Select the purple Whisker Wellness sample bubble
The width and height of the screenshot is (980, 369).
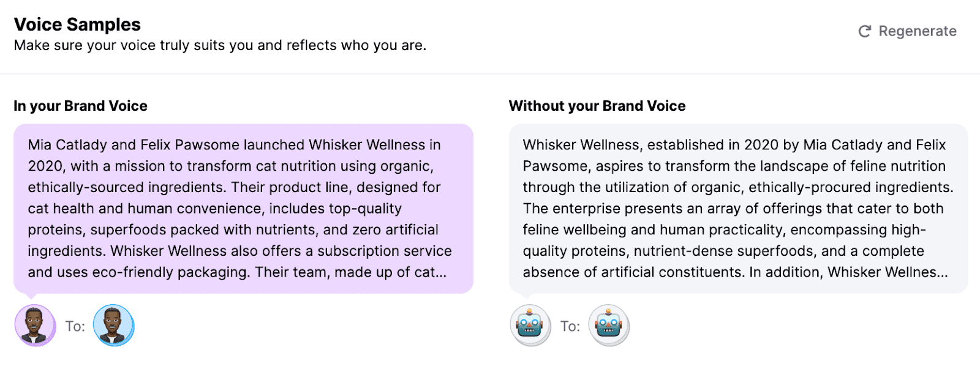(242, 208)
